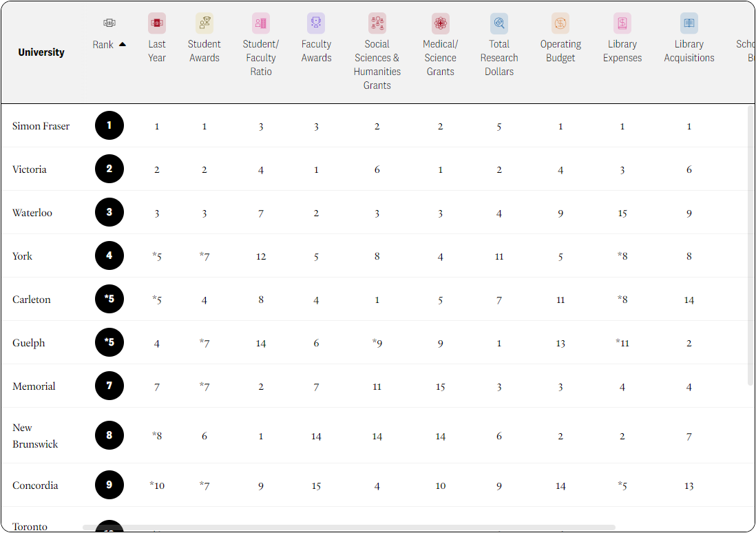
Task: Click Waterloo's Library Expenses value 15
Action: coord(622,213)
